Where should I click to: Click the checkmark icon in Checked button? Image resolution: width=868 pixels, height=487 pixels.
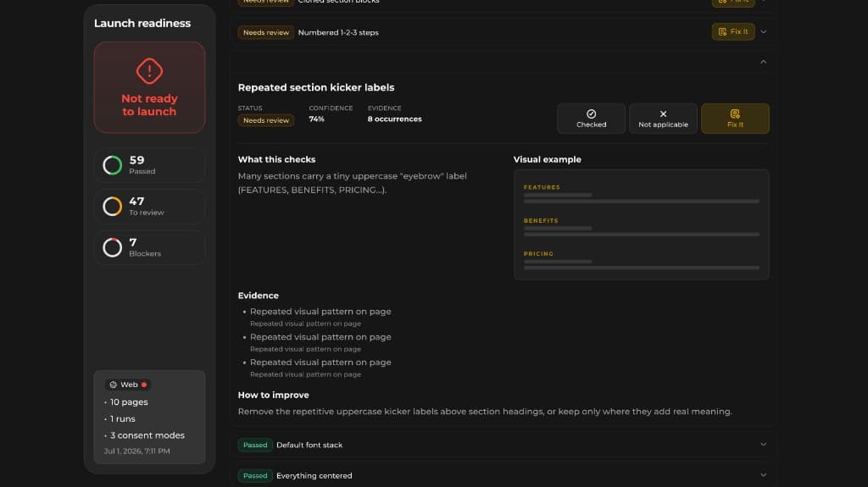tap(591, 113)
